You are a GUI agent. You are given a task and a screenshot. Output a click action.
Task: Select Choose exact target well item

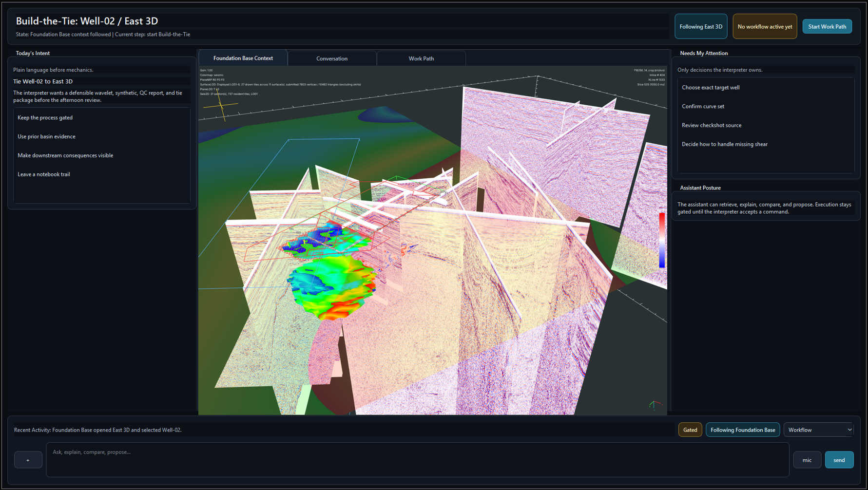766,88
